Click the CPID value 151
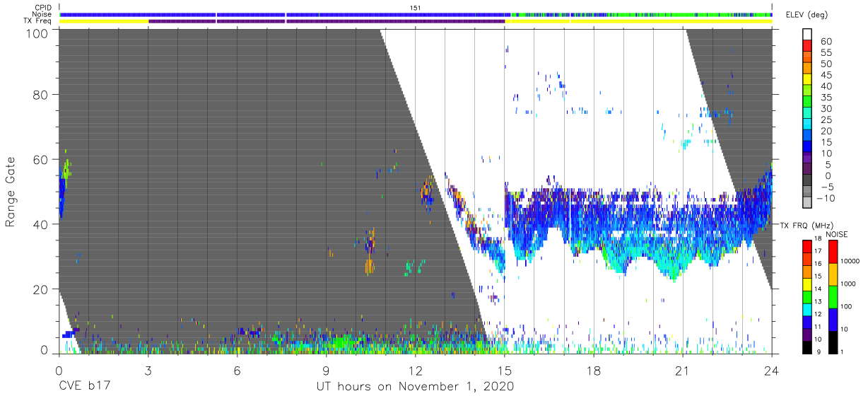Screen dimensions: 868x401 tap(416, 8)
